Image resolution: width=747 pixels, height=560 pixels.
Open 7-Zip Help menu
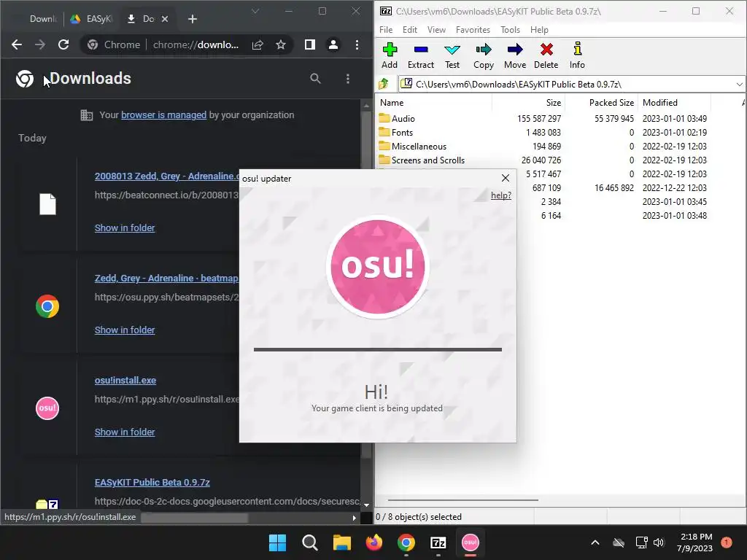539,29
